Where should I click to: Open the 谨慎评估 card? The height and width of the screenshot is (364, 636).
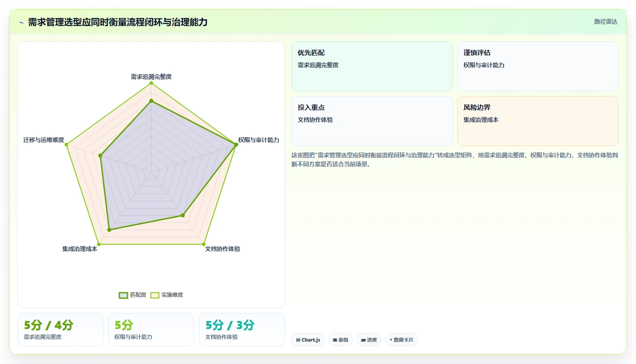538,66
